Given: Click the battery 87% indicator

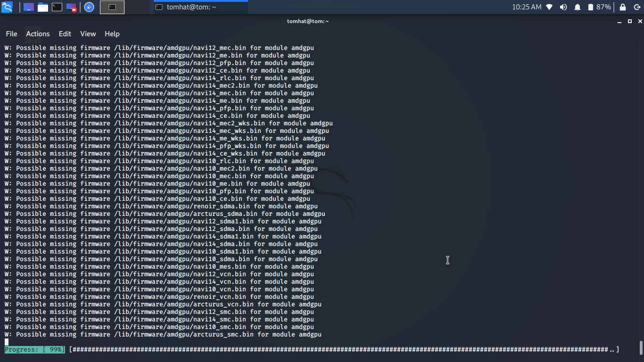Looking at the screenshot, I should click(599, 7).
